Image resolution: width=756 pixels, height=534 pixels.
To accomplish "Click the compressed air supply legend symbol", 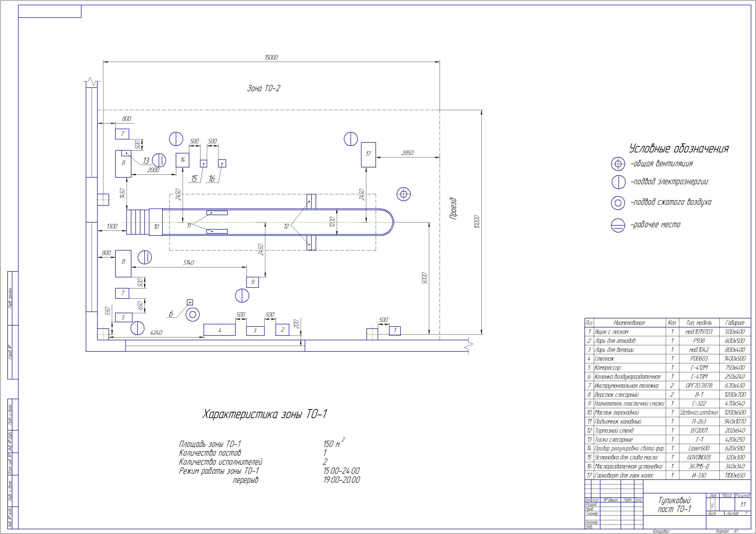I will (618, 203).
